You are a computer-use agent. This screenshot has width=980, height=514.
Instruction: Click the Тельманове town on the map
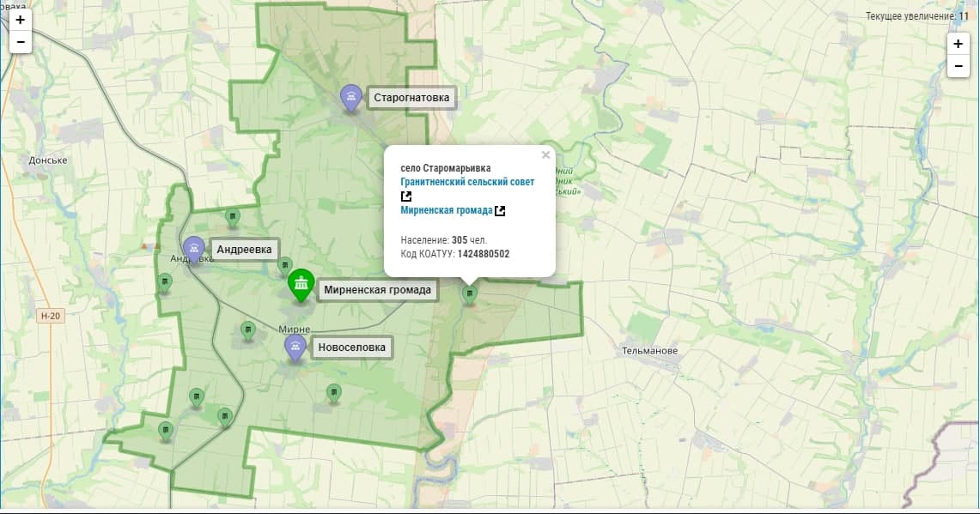[650, 351]
